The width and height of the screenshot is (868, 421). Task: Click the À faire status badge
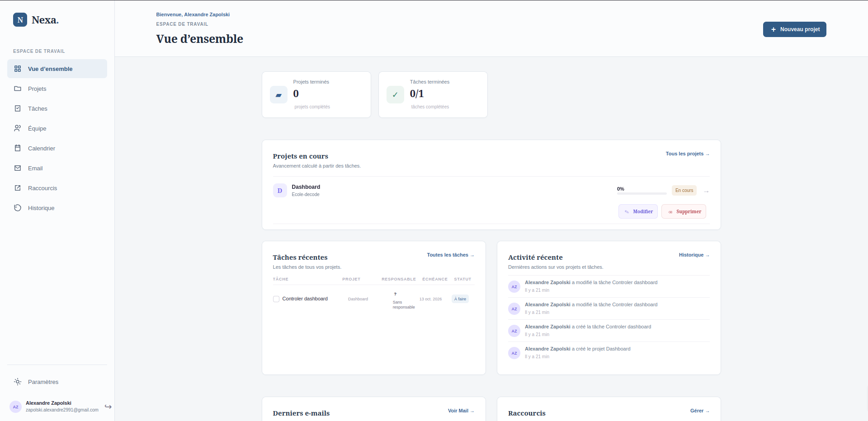coord(460,299)
